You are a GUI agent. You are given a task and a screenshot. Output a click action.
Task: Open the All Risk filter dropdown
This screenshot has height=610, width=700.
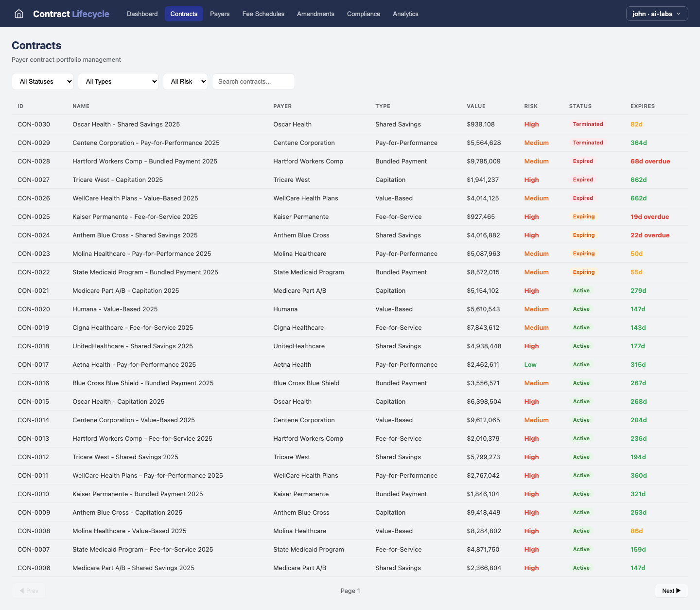[185, 81]
